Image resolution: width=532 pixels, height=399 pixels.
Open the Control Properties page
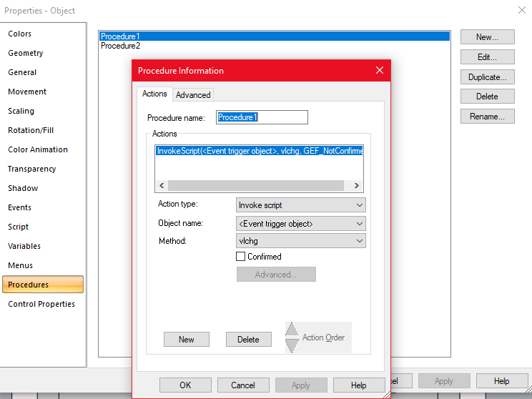click(41, 304)
